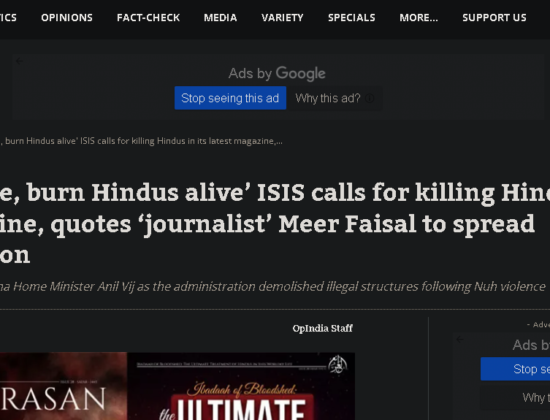
Task: Click the back arrow in sidebar ad
Action: point(460,339)
